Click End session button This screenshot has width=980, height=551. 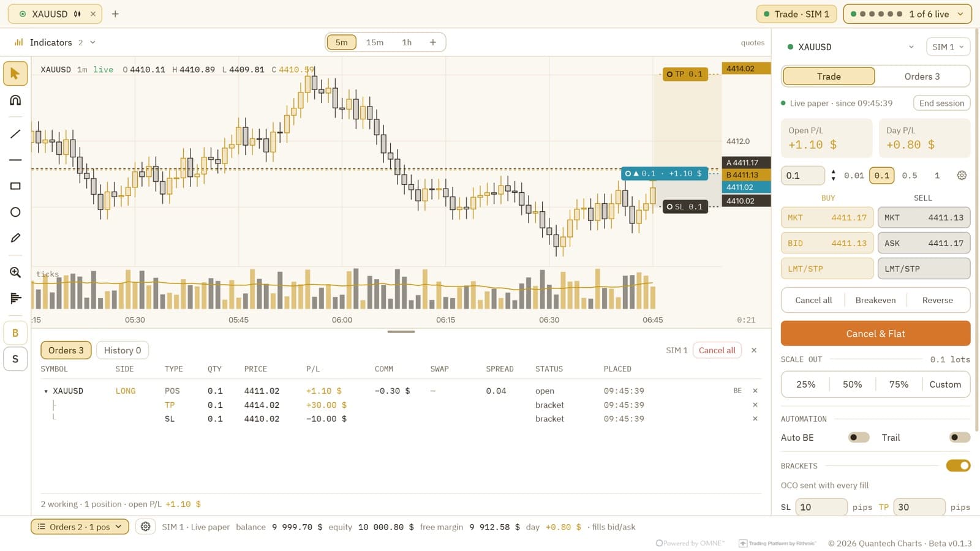click(941, 103)
